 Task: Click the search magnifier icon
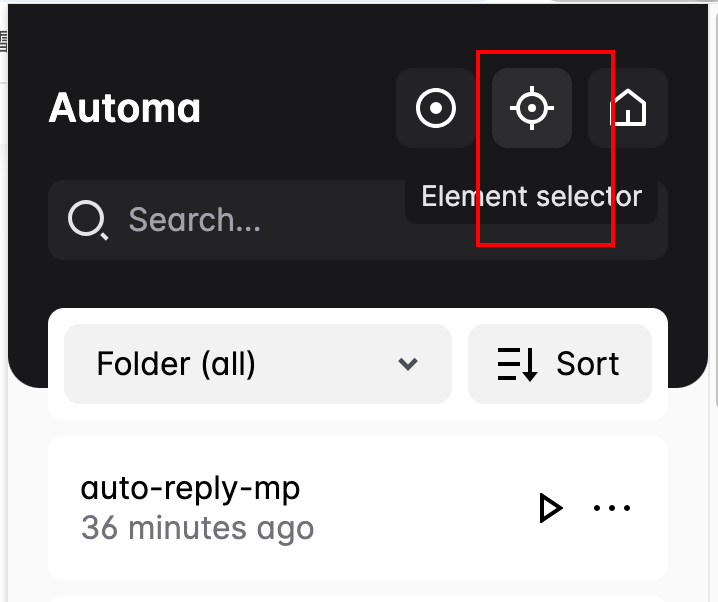88,220
